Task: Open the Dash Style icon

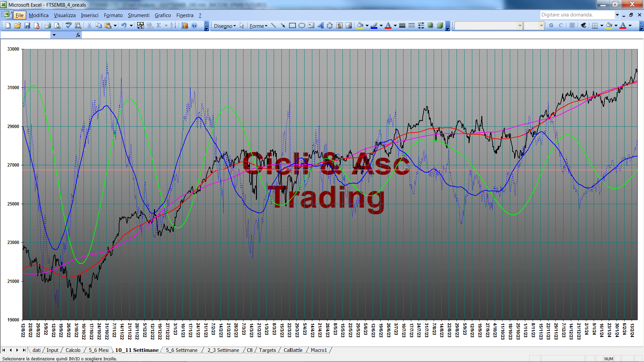Action: [x=412, y=25]
